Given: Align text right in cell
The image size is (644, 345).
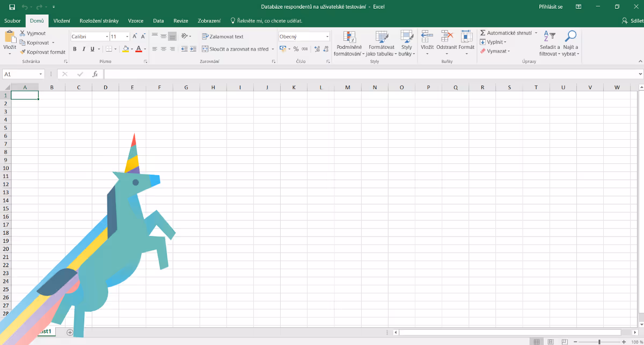Looking at the screenshot, I should coord(172,49).
